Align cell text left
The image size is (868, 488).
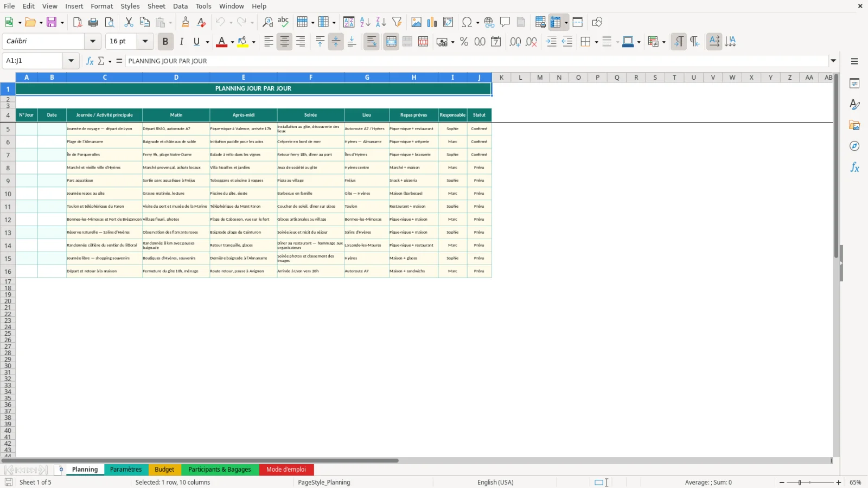(269, 42)
